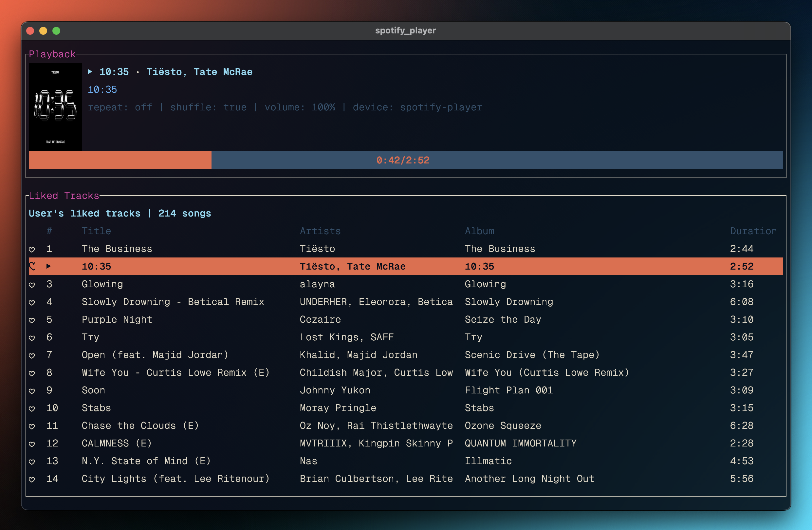The width and height of the screenshot is (812, 530).
Task: Click the 'shuffle: true' status text
Action: [x=208, y=107]
